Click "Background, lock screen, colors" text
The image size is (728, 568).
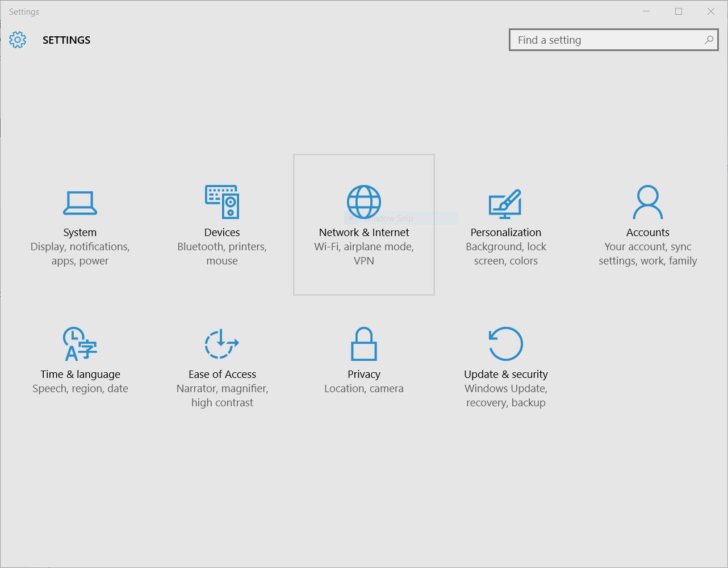pos(505,253)
